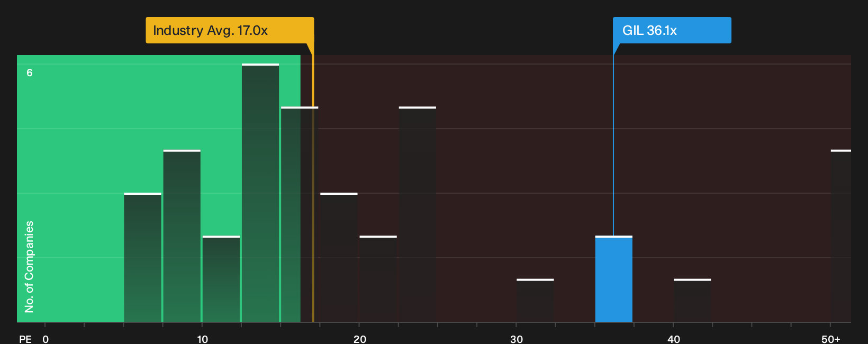The height and width of the screenshot is (344, 868).
Task: Click the Industry Avg. 17.0x label
Action: click(230, 30)
